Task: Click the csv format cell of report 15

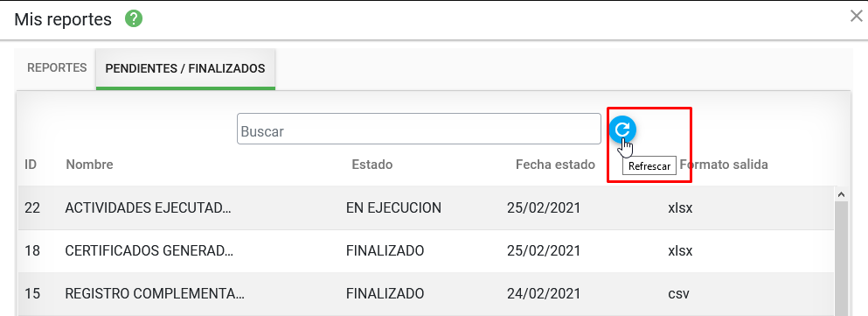Action: tap(678, 294)
